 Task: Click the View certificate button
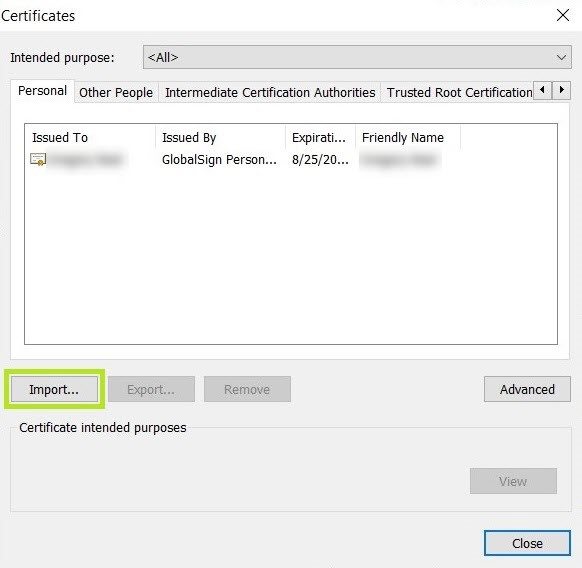(513, 481)
